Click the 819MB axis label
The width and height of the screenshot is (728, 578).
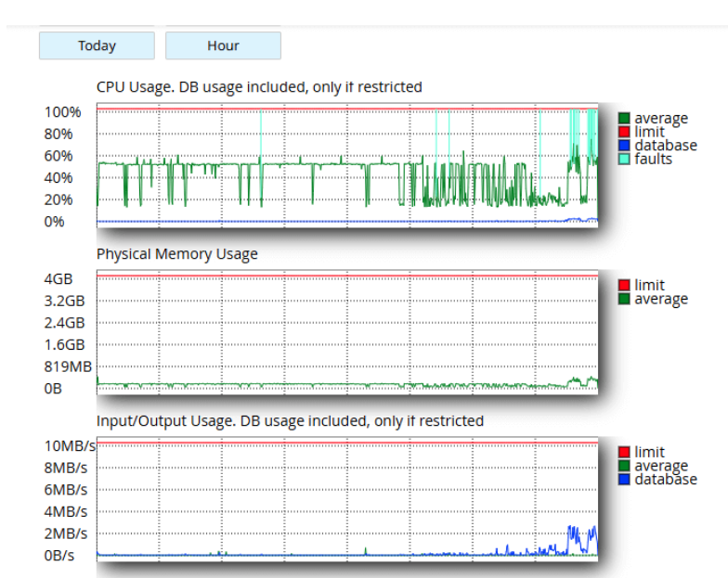point(69,367)
